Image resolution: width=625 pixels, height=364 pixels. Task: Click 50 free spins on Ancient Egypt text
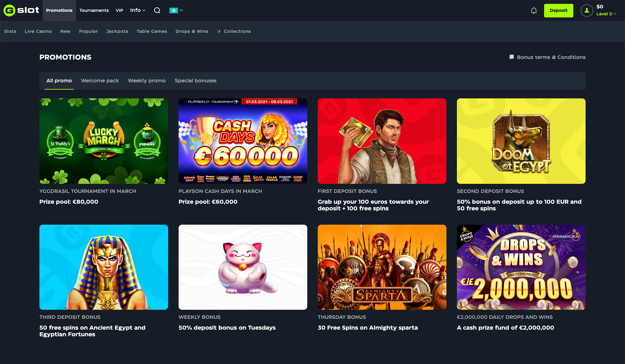pyautogui.click(x=92, y=331)
